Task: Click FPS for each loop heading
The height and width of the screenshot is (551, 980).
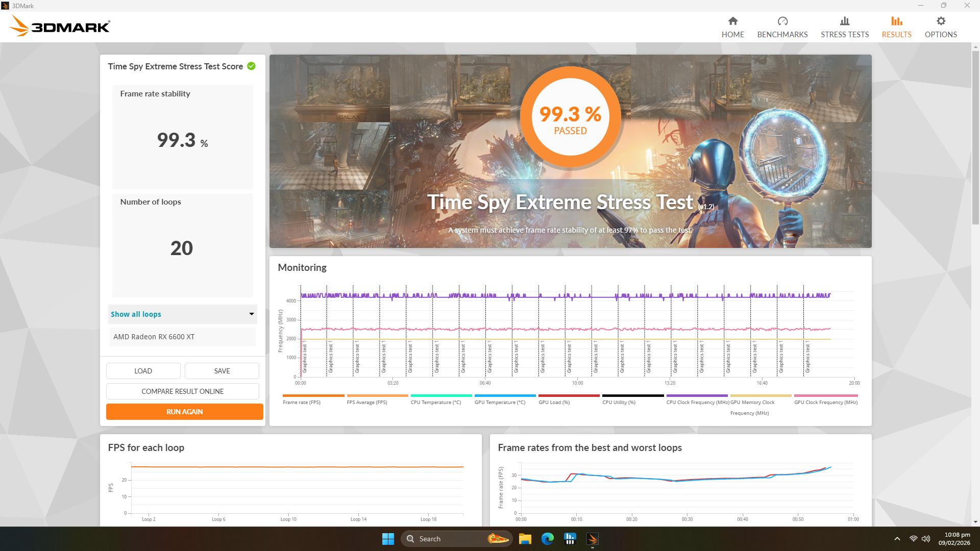Action: pyautogui.click(x=146, y=447)
